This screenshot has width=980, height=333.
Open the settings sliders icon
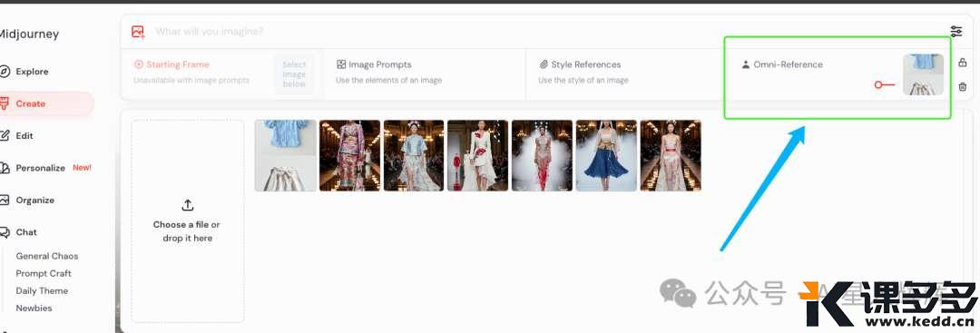click(x=956, y=31)
